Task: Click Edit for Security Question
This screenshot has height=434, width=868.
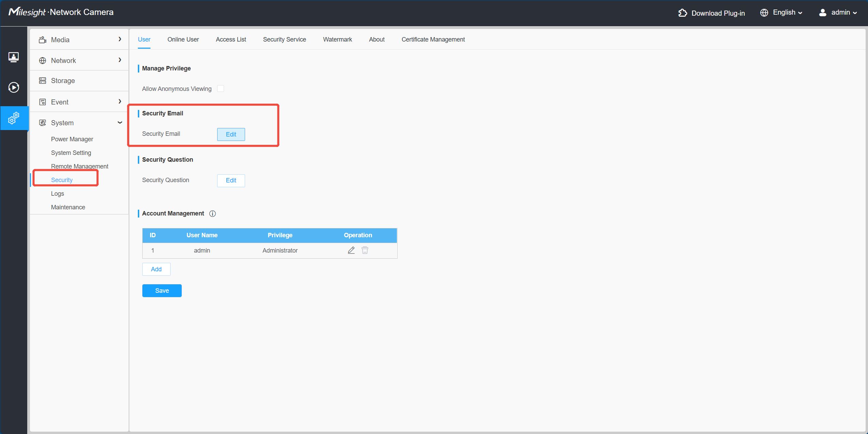Action: (231, 180)
